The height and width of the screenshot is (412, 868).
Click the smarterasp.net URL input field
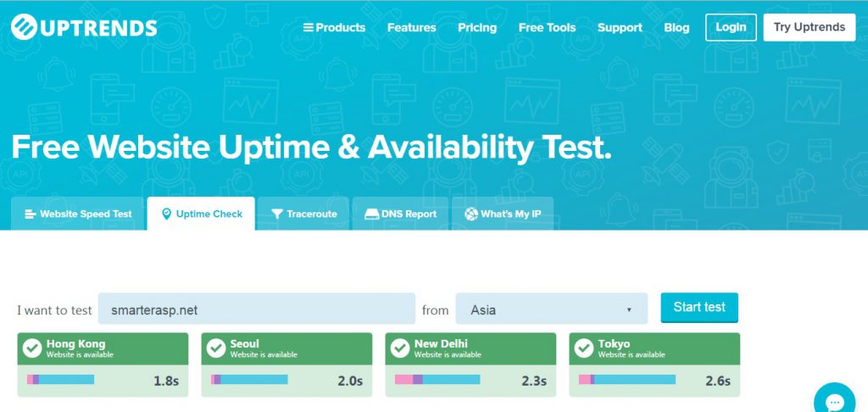pos(257,309)
